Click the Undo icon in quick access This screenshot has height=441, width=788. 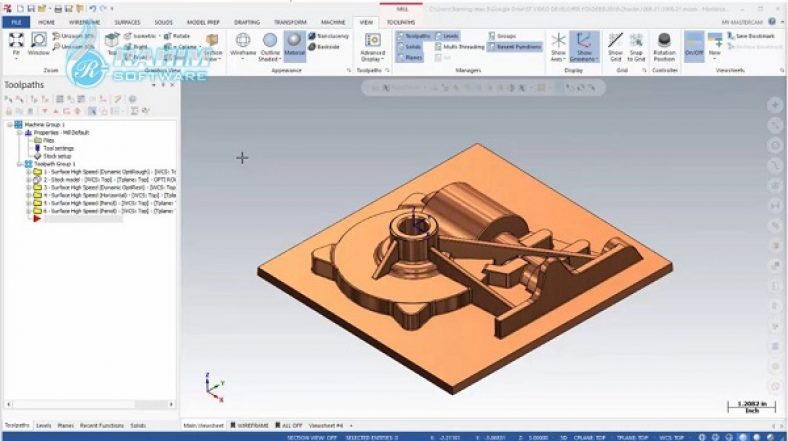92,9
